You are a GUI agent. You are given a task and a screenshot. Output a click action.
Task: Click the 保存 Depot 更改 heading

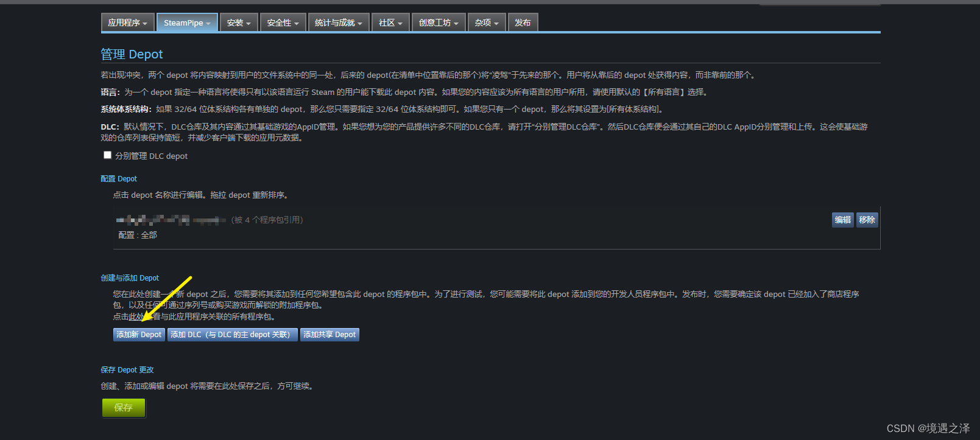(x=127, y=370)
